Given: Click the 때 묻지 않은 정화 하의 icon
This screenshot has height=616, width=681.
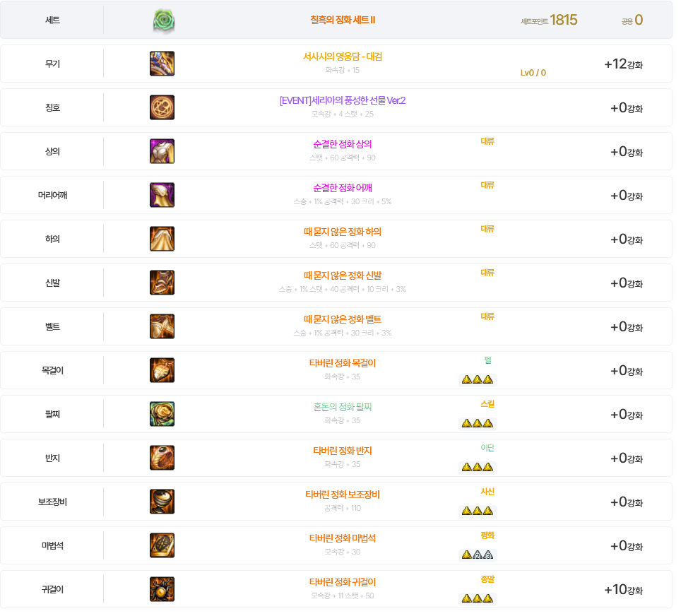Looking at the screenshot, I should tap(162, 239).
